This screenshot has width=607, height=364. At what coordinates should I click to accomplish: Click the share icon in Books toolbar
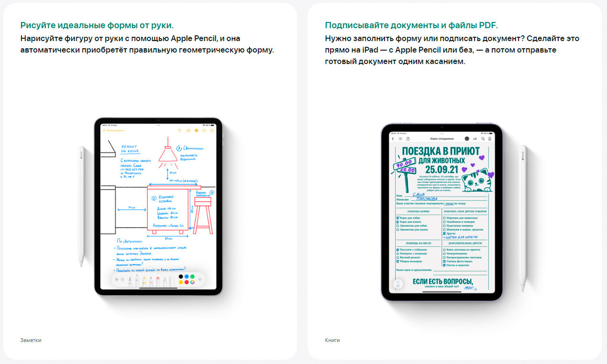click(408, 139)
